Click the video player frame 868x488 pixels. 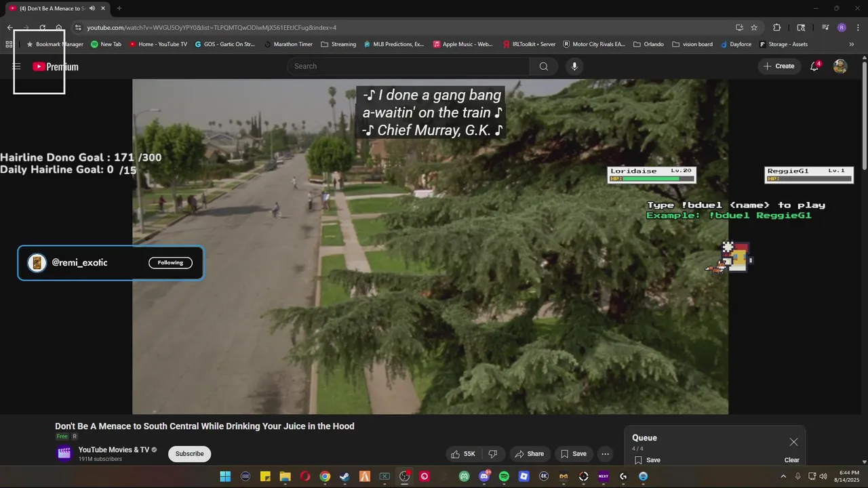tap(430, 247)
